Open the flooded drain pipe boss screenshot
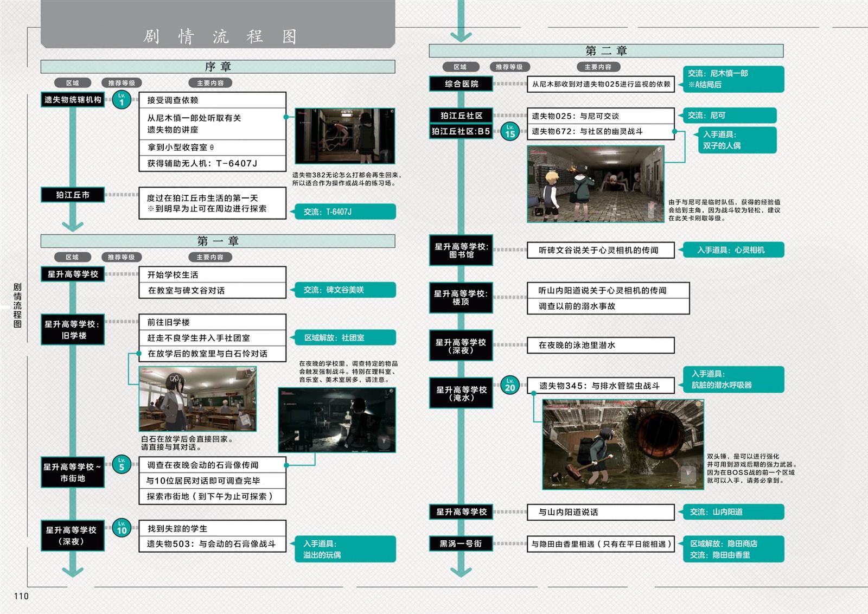This screenshot has height=614, width=868. click(x=623, y=444)
